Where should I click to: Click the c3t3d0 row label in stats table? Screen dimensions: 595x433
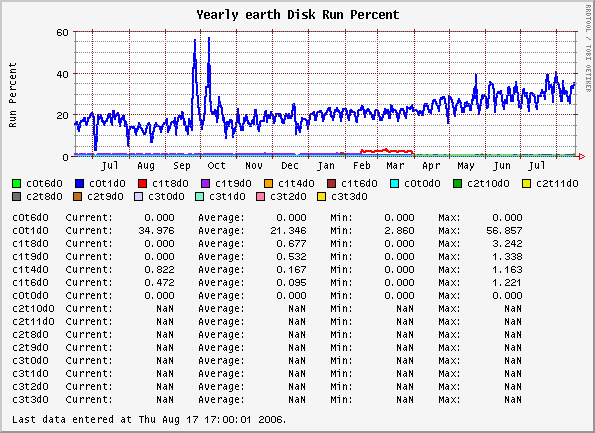tap(31, 399)
